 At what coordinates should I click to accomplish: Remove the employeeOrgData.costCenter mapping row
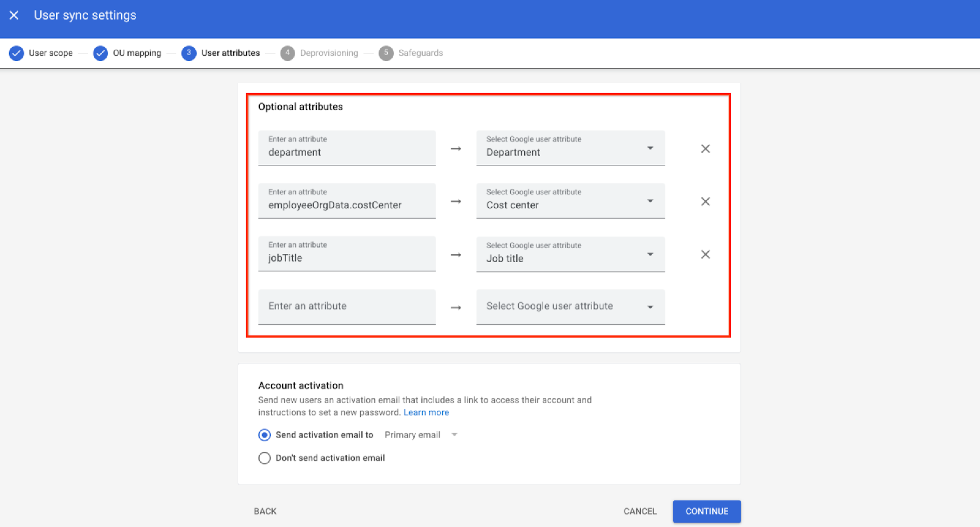click(x=705, y=201)
